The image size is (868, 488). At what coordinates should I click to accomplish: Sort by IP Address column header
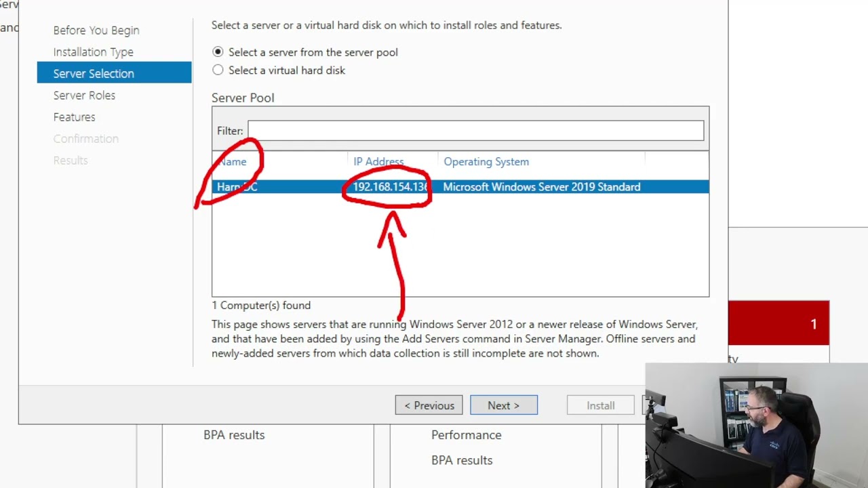tap(378, 162)
